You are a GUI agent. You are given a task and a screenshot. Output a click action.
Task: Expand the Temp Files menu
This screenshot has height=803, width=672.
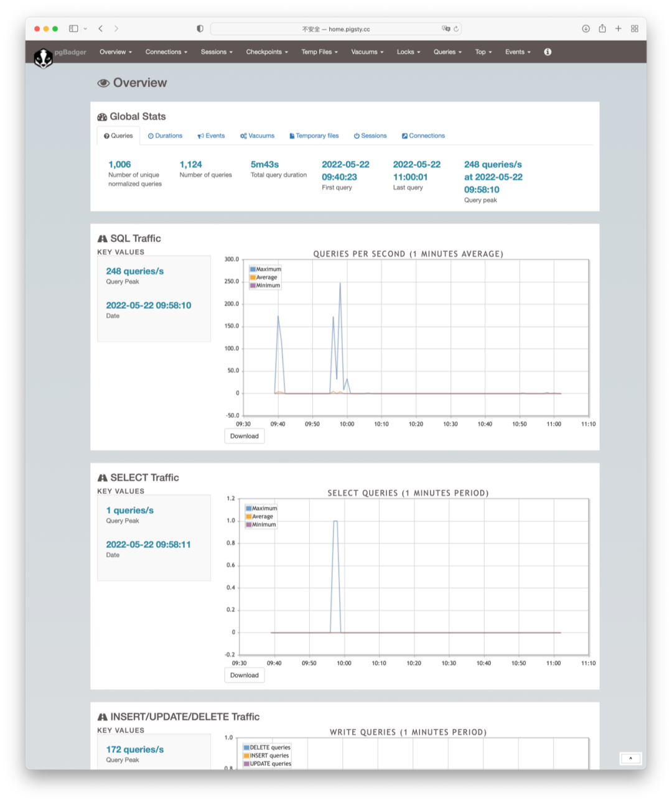coord(319,52)
